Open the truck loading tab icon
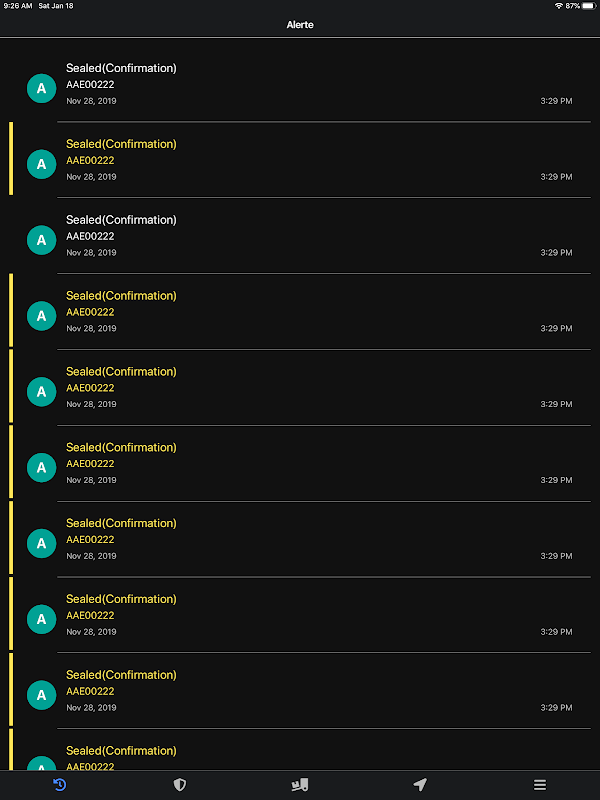Viewport: 600px width, 800px height. [x=300, y=784]
